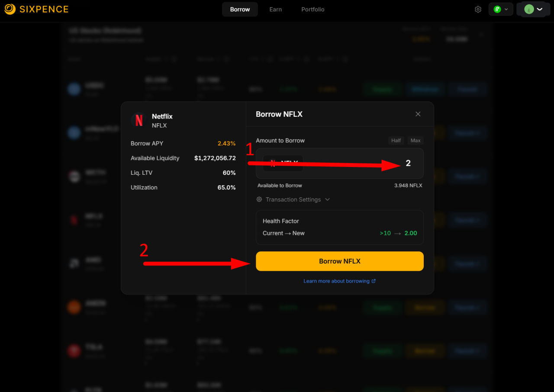This screenshot has width=554, height=392.
Task: Expand Transaction Settings
Action: point(293,199)
